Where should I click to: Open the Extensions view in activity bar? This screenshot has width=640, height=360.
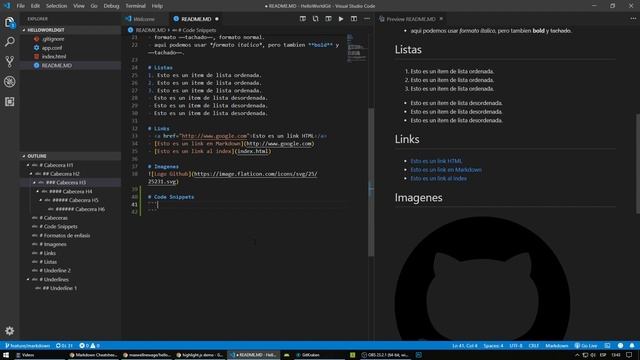coord(10,102)
